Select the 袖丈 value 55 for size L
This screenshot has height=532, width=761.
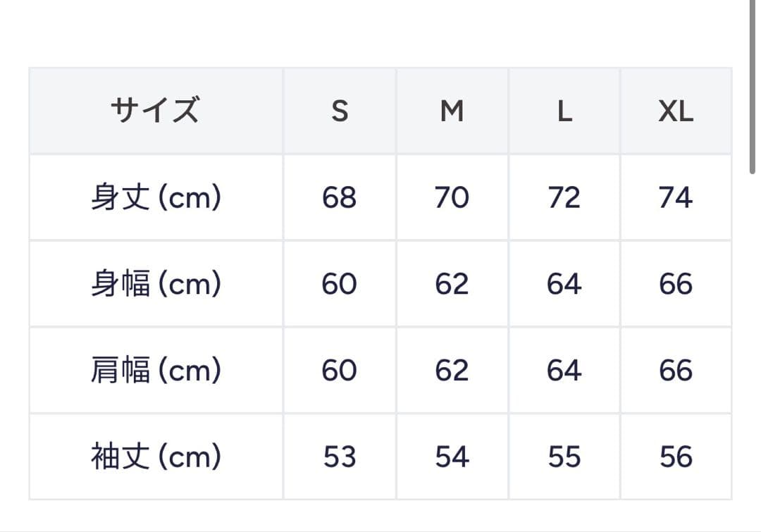[x=564, y=457]
